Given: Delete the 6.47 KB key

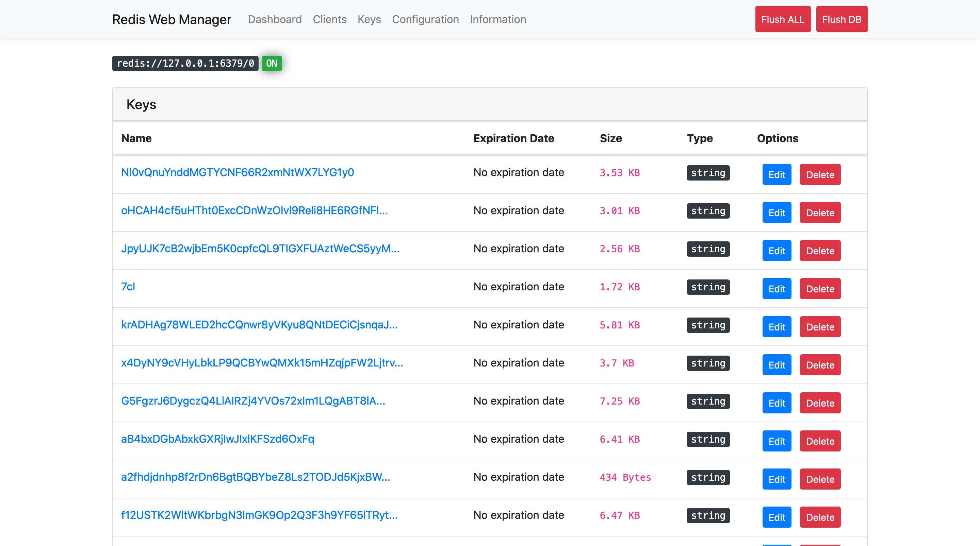Looking at the screenshot, I should coord(820,517).
